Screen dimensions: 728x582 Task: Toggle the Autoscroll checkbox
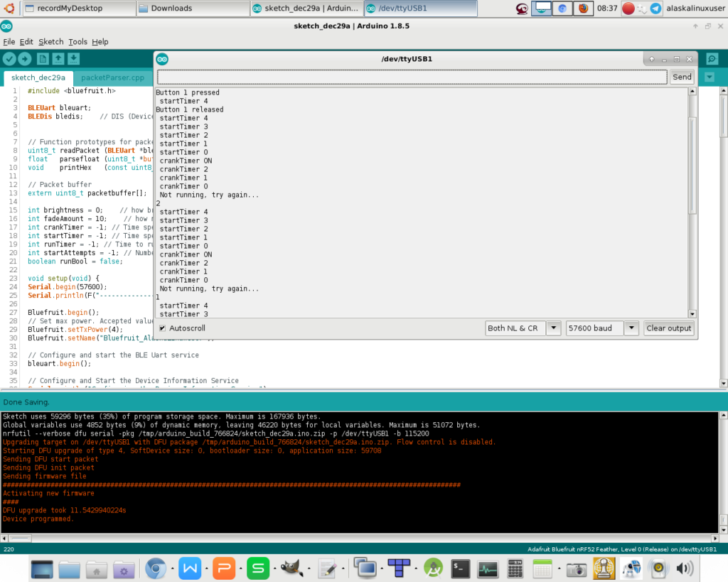[163, 328]
